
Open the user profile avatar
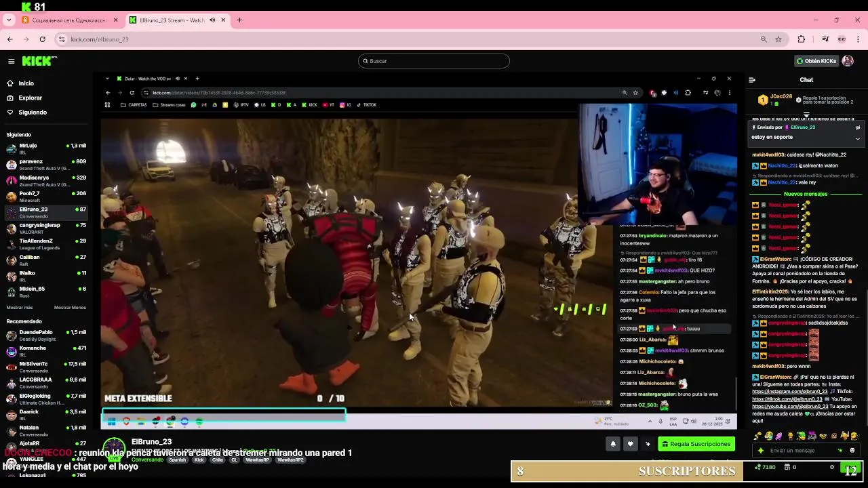(x=848, y=61)
